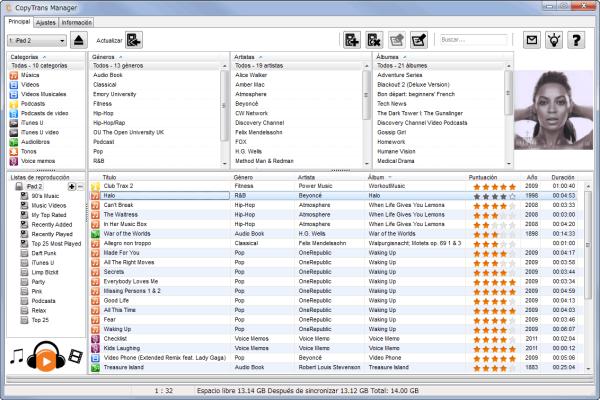Open help with question mark icon
The image size is (600, 400).
tap(576, 40)
